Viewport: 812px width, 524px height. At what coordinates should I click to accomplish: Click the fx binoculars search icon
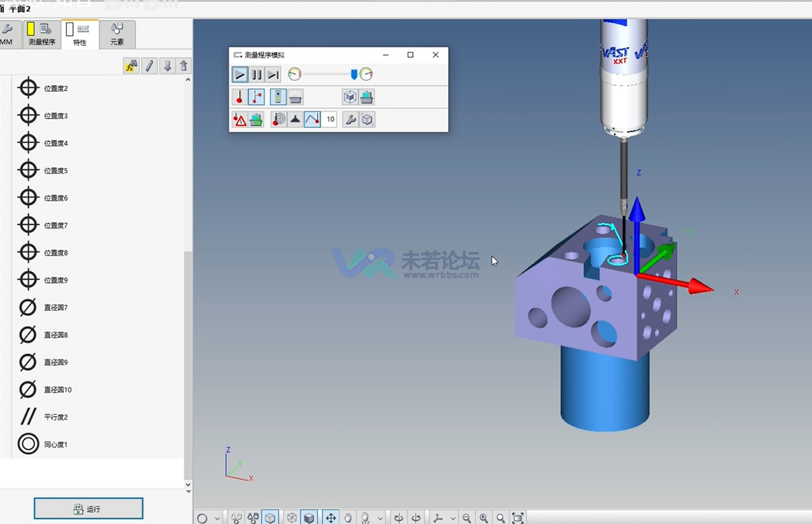131,66
